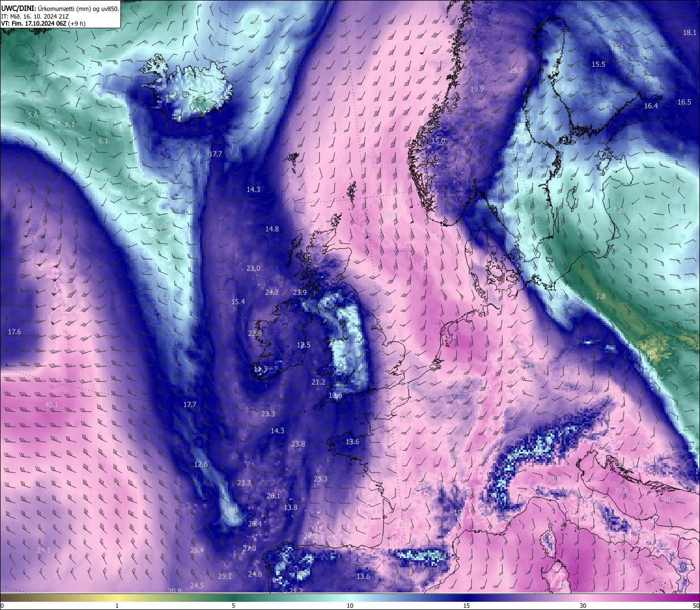700x610 pixels.
Task: Click the 17.6 value on the left edge
Action: point(14,332)
